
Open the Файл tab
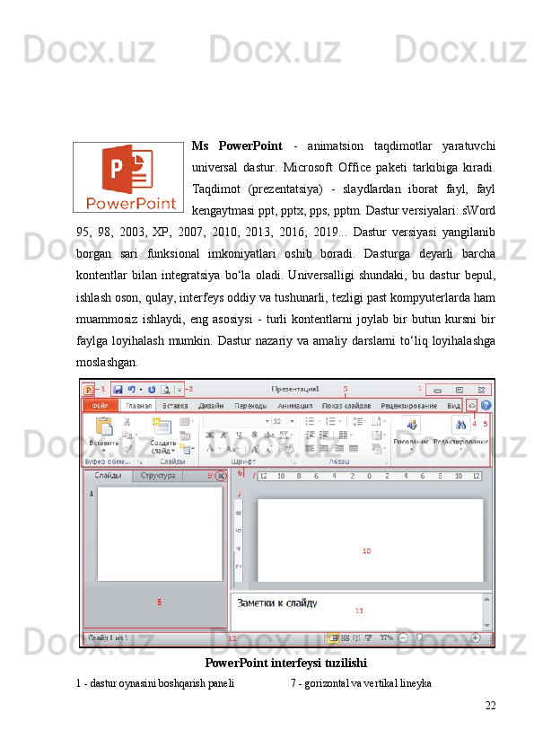(x=101, y=406)
